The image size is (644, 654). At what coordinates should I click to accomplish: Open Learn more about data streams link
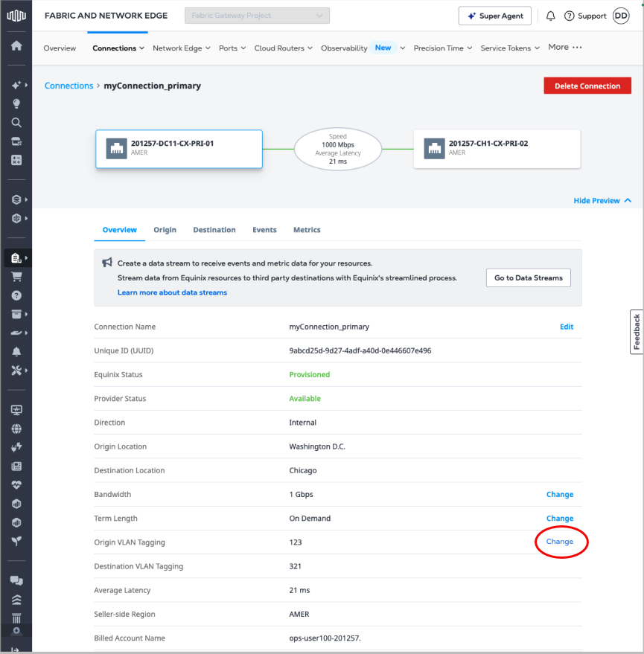(x=172, y=292)
